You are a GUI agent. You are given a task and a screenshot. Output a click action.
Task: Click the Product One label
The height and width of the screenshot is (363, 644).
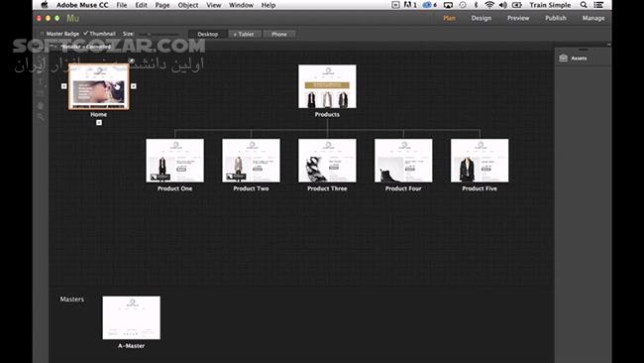174,188
